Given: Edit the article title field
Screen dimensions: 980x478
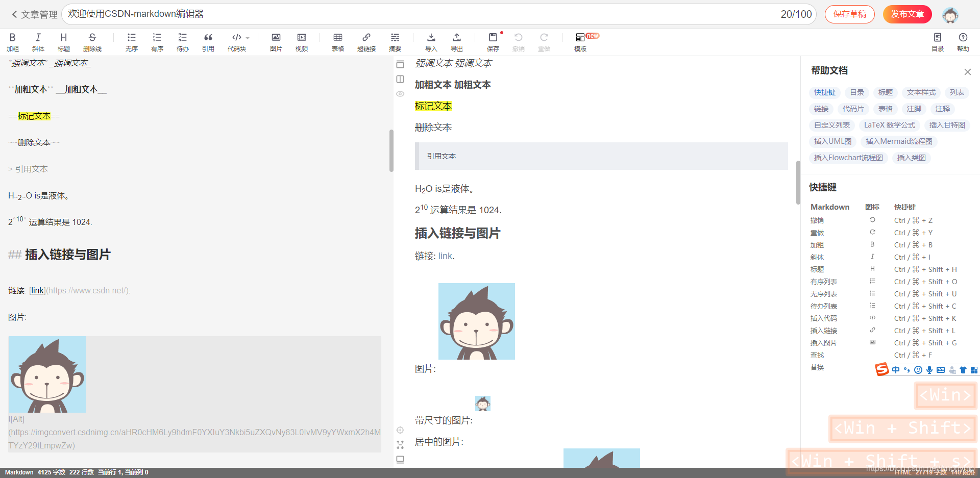Looking at the screenshot, I should click(439, 14).
